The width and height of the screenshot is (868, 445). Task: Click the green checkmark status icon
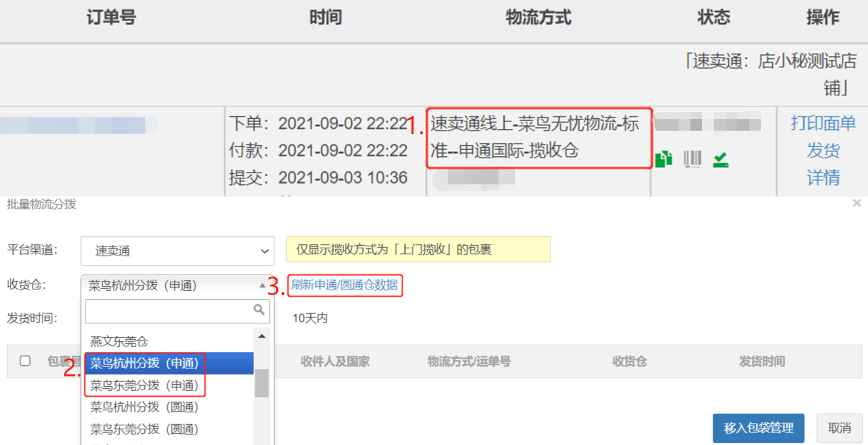(721, 159)
